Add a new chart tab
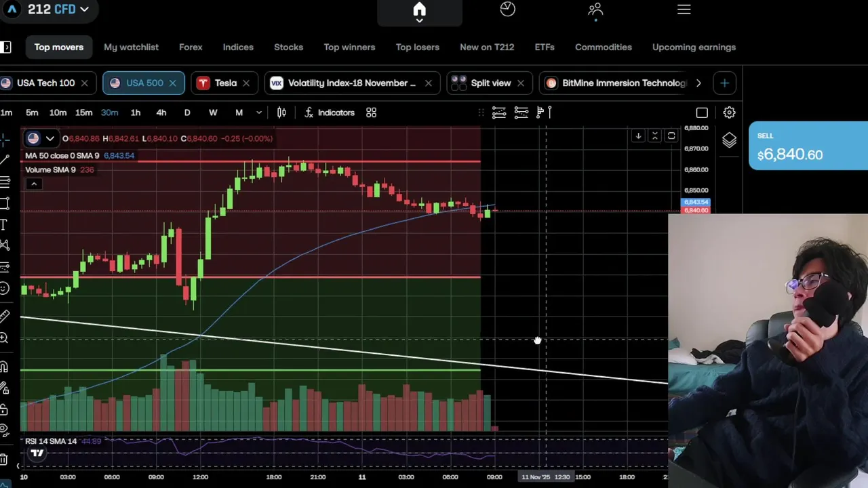 [x=724, y=83]
